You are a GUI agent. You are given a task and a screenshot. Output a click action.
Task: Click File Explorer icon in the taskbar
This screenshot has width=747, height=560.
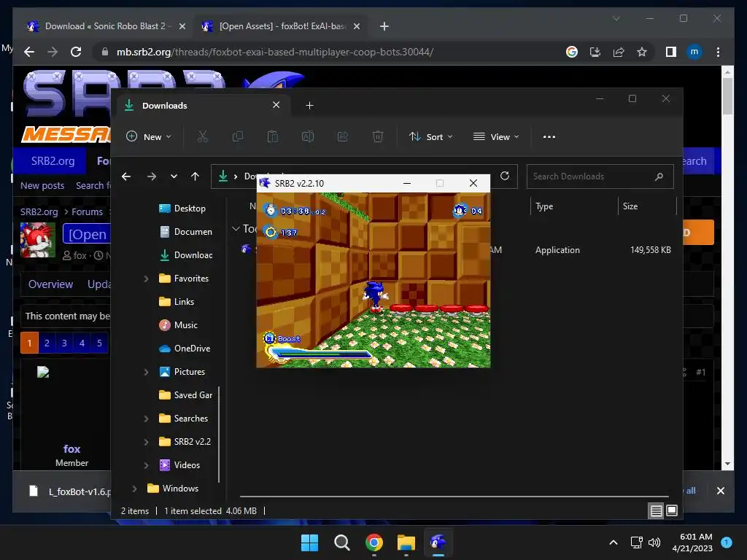[x=406, y=542]
